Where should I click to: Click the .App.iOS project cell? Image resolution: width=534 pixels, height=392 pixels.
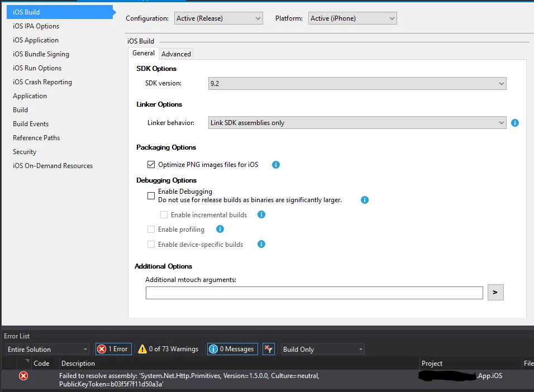tap(460, 376)
